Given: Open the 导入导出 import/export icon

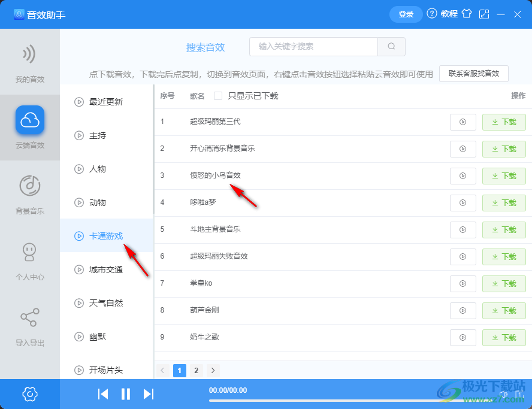Looking at the screenshot, I should pos(29,317).
